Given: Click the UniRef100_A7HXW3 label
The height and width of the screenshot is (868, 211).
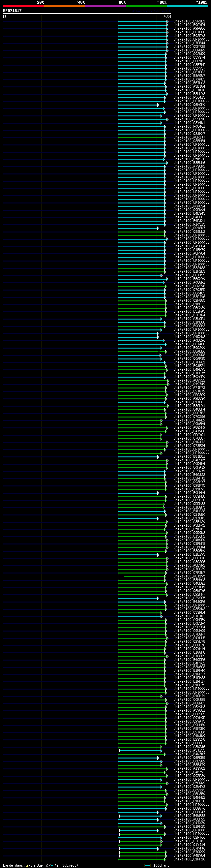Looking at the screenshot, I should [x=189, y=616].
